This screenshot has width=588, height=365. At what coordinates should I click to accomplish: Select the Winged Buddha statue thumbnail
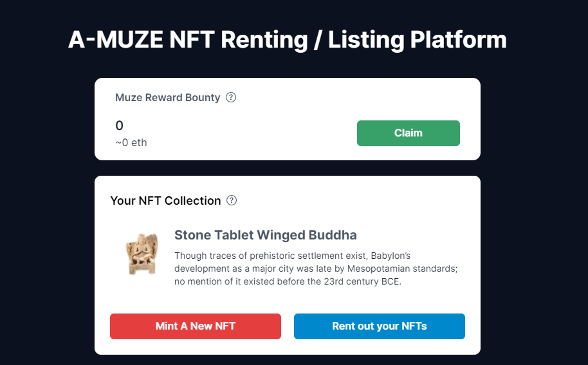point(142,254)
